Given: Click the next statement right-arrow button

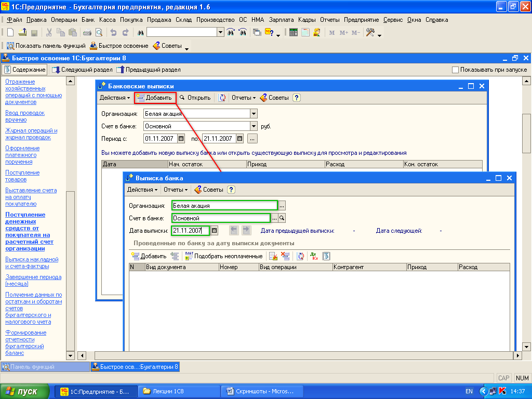Looking at the screenshot, I should [x=247, y=230].
